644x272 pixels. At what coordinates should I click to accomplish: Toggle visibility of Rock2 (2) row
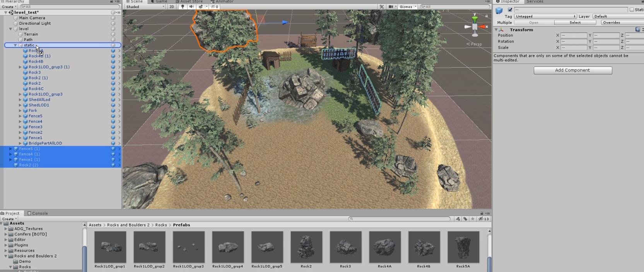(x=113, y=165)
